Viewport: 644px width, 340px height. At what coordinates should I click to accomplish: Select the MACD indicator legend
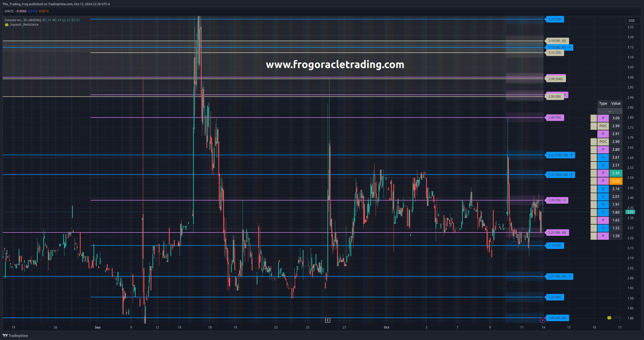click(27, 11)
